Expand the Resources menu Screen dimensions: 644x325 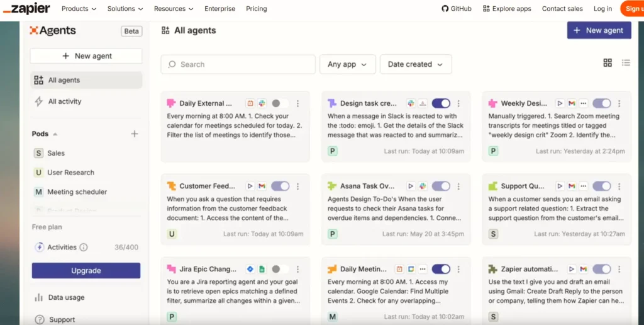point(174,9)
